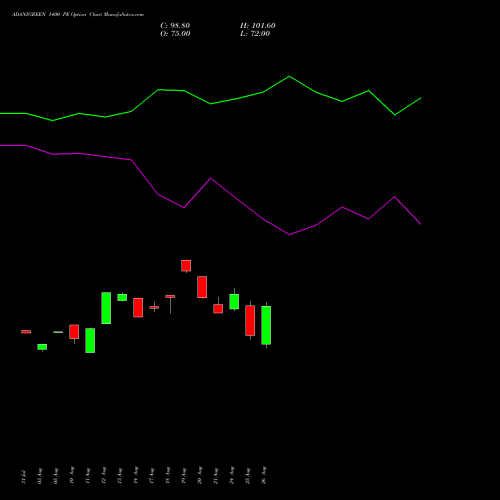Click the 31 Jul date label
Viewport: 500px width, 500px height.
24,477
